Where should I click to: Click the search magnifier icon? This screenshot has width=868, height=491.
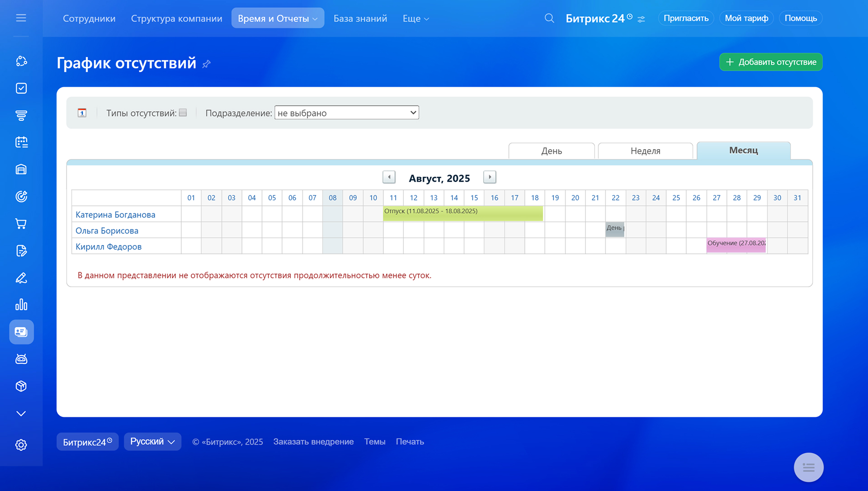click(549, 18)
